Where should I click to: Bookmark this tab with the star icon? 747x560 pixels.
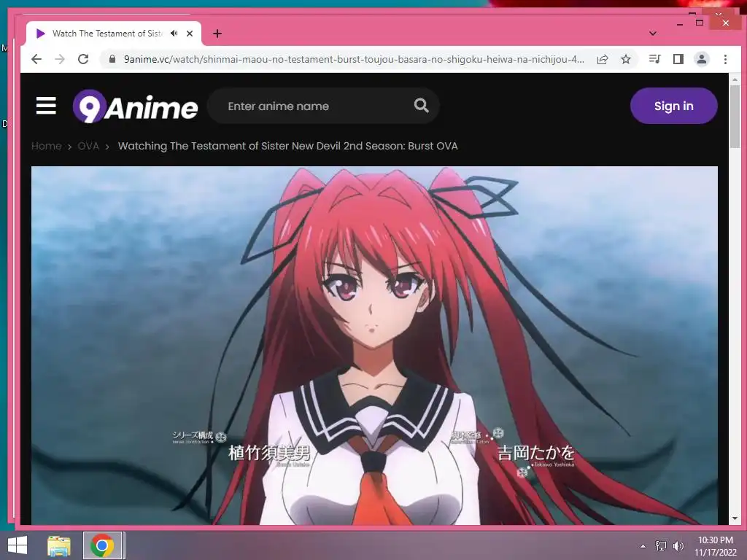point(626,59)
